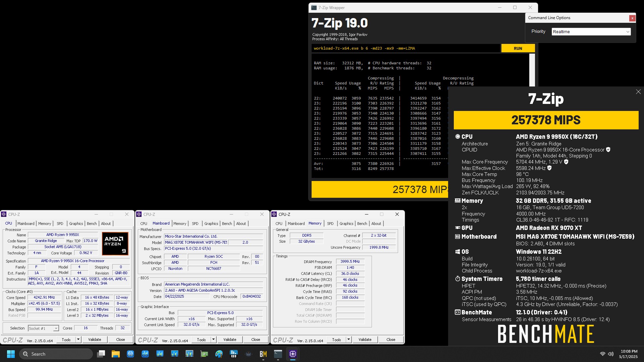
Task: Click the CPU chip icon in BenchMate results
Action: coord(458,137)
